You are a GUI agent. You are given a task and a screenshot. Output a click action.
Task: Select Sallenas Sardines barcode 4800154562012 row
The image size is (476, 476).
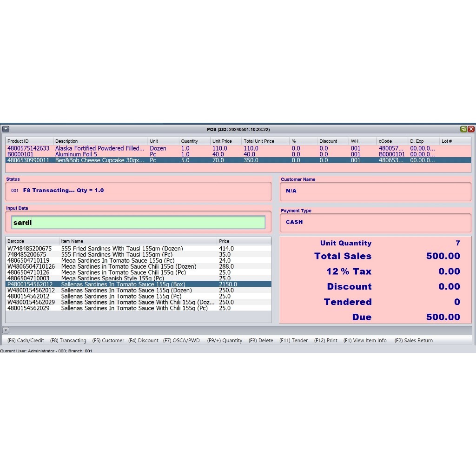click(139, 296)
